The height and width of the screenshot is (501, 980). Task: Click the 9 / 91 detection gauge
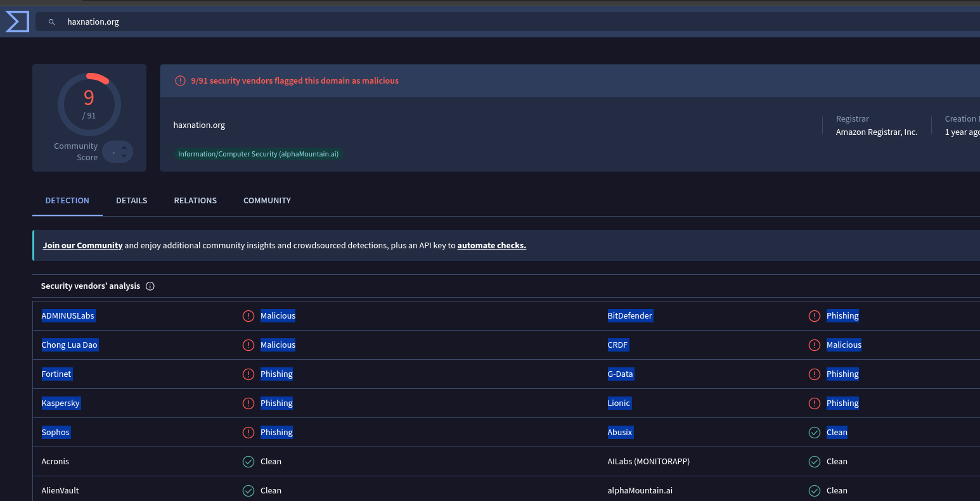click(89, 105)
